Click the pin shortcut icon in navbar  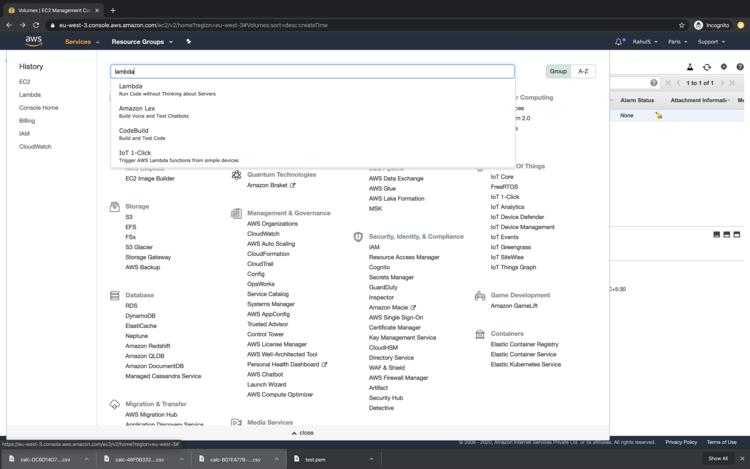(x=188, y=42)
